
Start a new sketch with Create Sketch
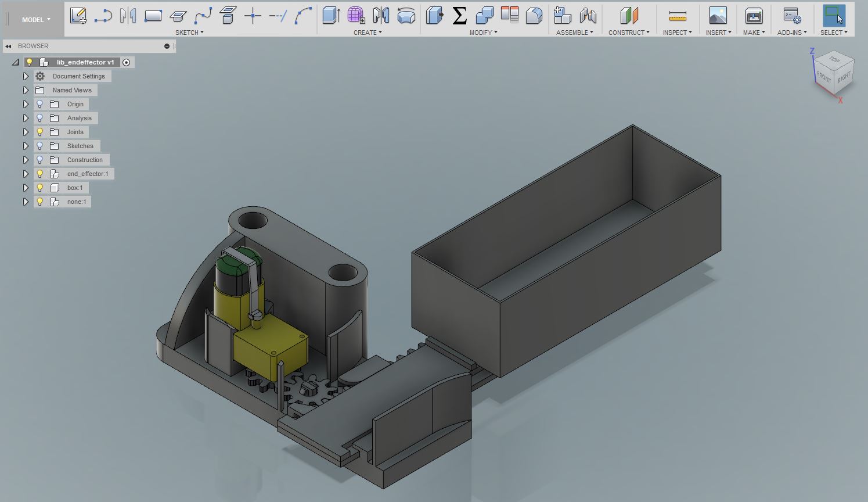78,16
